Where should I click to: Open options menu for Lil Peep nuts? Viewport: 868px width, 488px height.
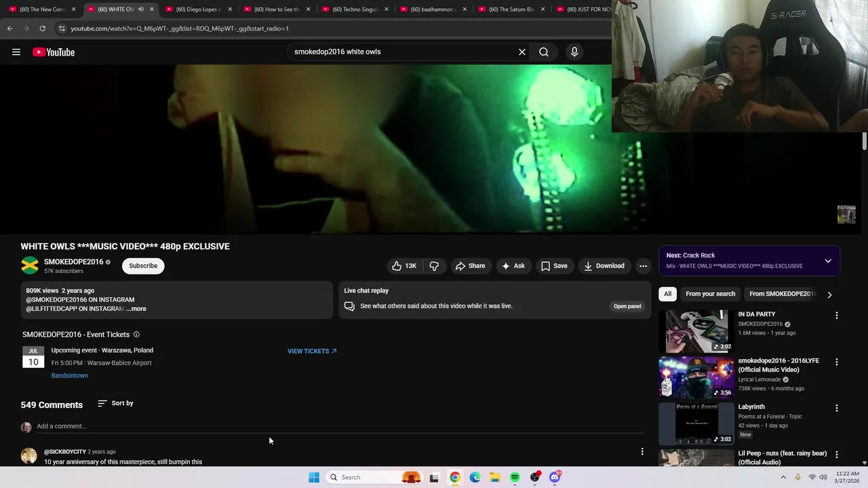pyautogui.click(x=837, y=454)
